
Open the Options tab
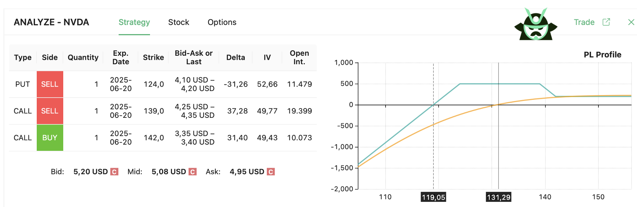point(222,22)
